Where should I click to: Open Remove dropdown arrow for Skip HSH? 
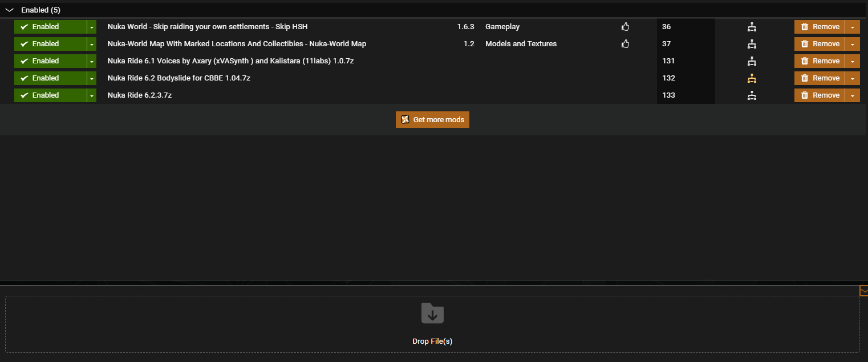(x=853, y=27)
